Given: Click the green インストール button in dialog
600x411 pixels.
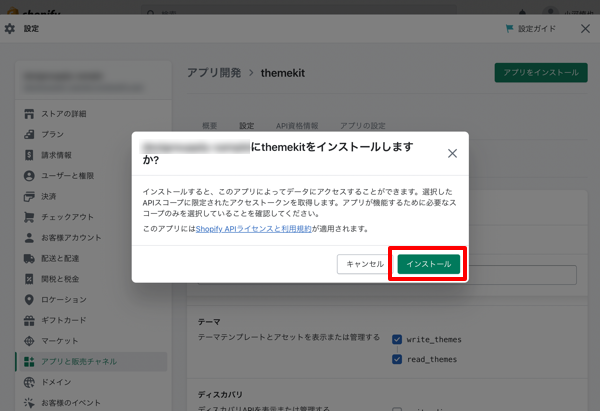Looking at the screenshot, I should coord(429,264).
